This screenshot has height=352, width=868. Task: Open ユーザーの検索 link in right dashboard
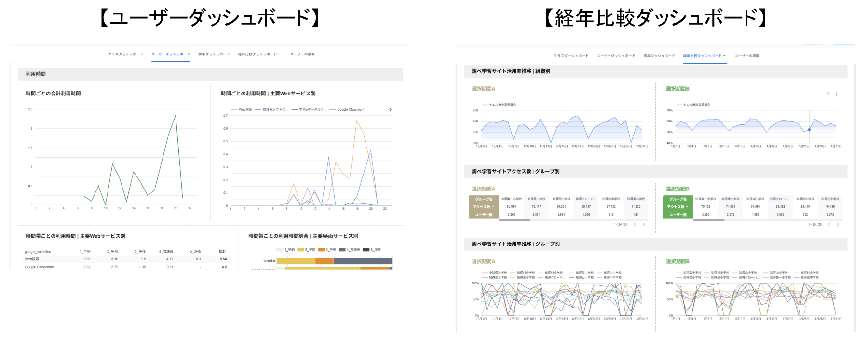tap(747, 56)
